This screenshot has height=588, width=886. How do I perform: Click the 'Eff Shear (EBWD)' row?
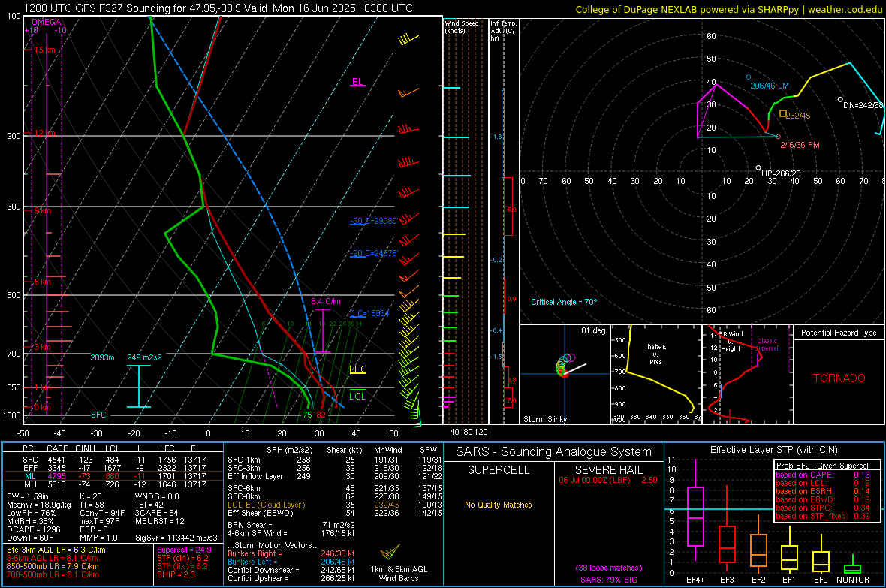[x=335, y=513]
